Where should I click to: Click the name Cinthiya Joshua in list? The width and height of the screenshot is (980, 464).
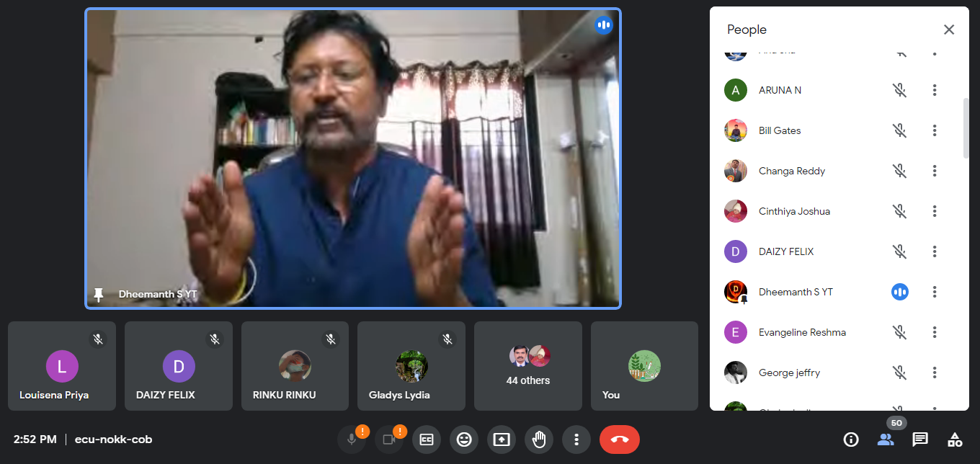pos(794,211)
